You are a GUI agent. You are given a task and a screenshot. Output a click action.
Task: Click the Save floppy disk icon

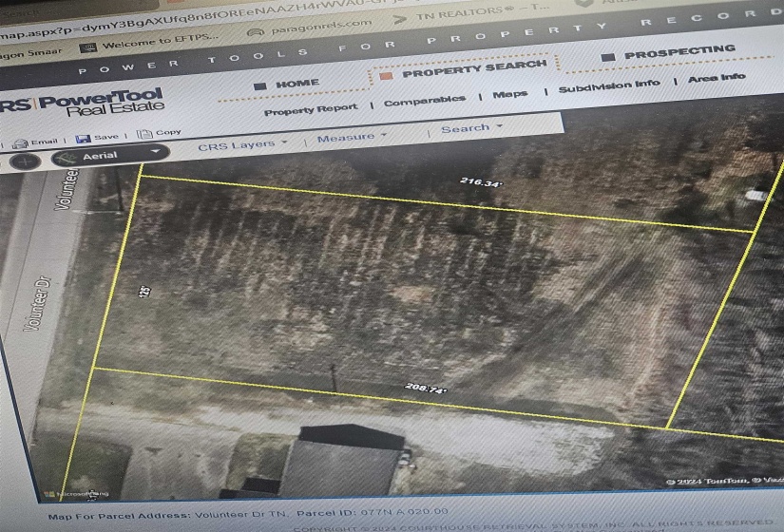83,139
